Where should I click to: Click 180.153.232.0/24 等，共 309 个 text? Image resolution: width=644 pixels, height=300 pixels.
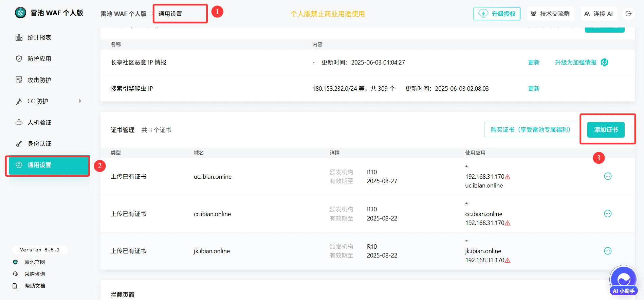pos(354,89)
